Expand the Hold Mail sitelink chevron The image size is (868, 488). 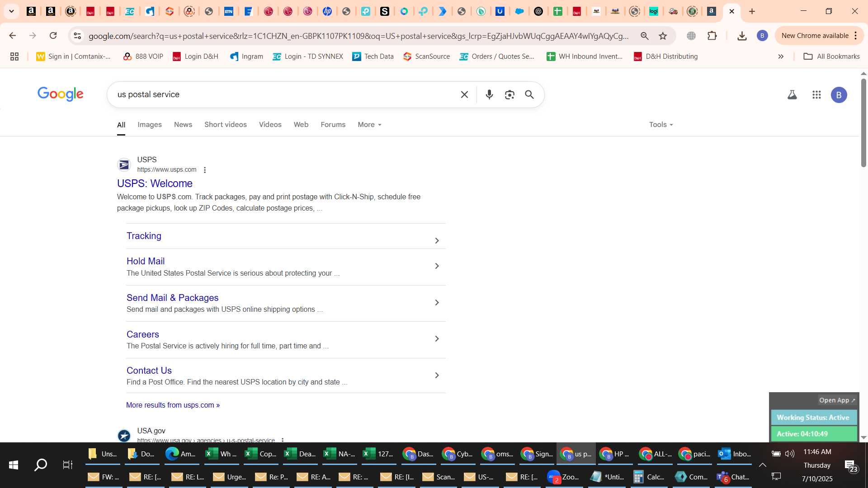(437, 266)
